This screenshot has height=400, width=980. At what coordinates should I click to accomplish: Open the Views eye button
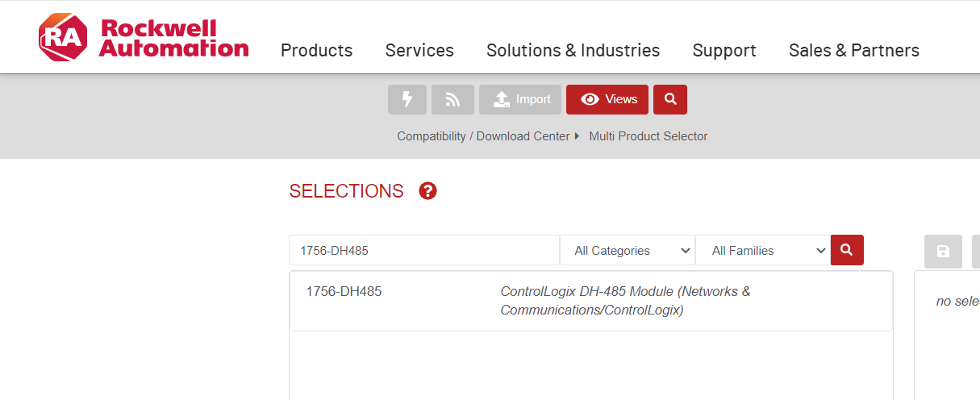point(607,99)
